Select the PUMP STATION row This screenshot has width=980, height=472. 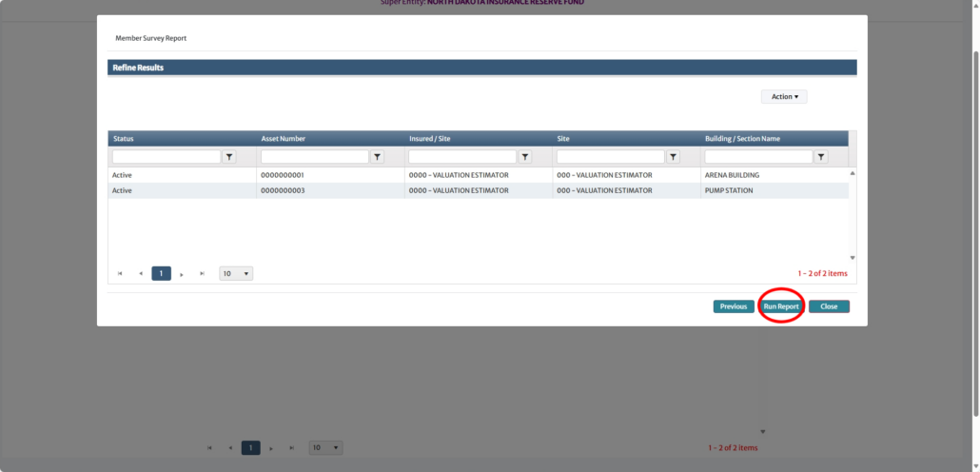tap(476, 190)
